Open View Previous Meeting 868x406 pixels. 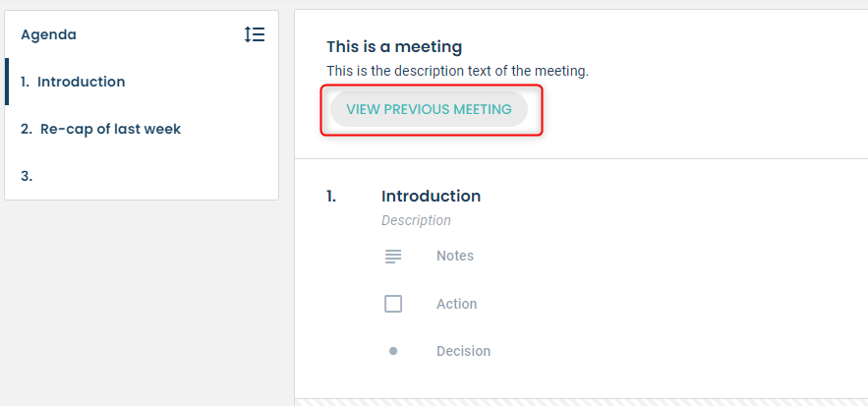pos(429,109)
